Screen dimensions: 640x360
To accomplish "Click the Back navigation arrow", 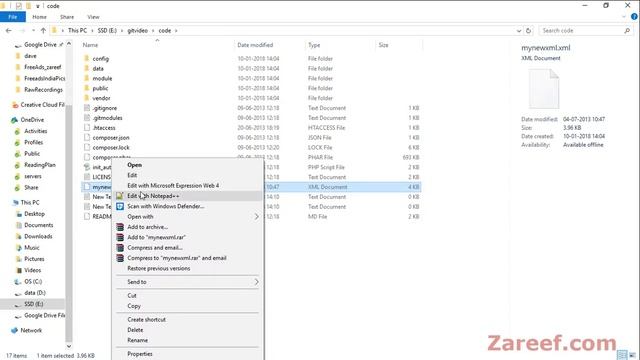I will pyautogui.click(x=9, y=31).
